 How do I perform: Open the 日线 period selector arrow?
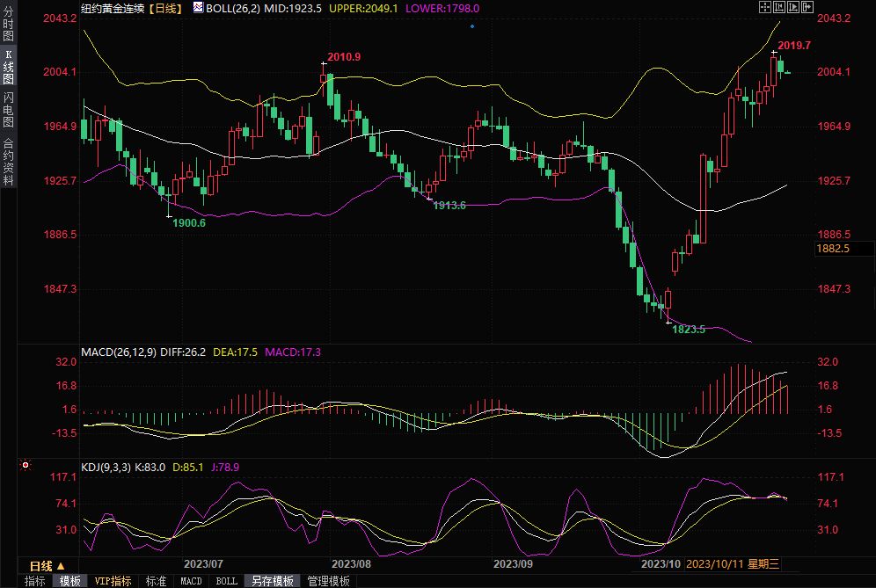61,566
